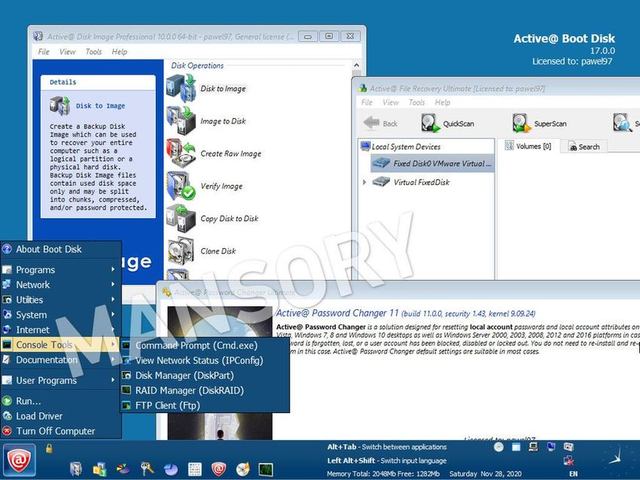Image resolution: width=640 pixels, height=480 pixels.
Task: Open Console Tools start menu entry
Action: (60, 344)
